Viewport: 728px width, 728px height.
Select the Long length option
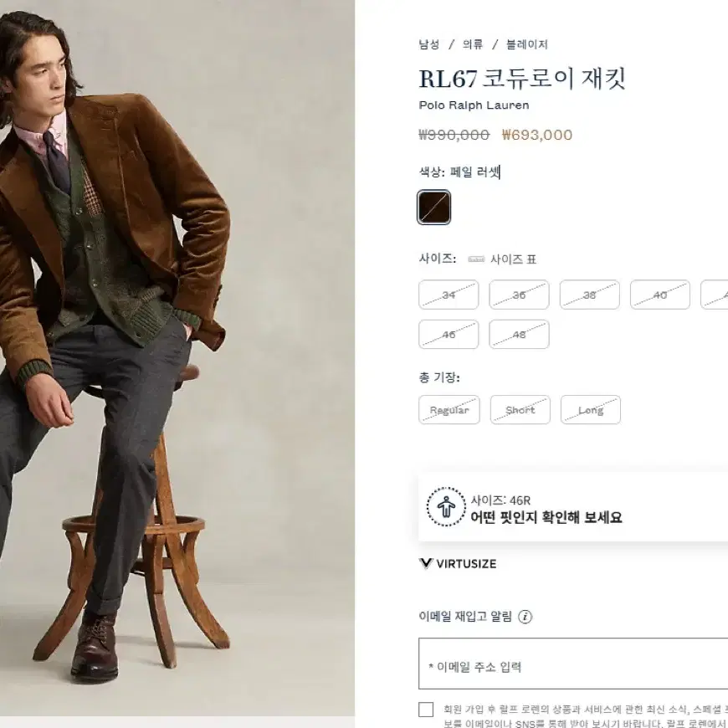tap(591, 409)
